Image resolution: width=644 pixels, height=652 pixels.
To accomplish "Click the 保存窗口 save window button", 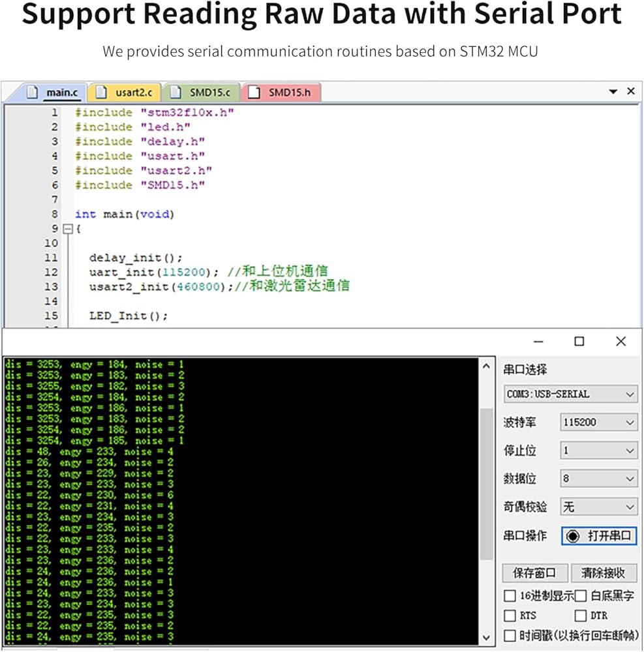I will click(x=534, y=573).
